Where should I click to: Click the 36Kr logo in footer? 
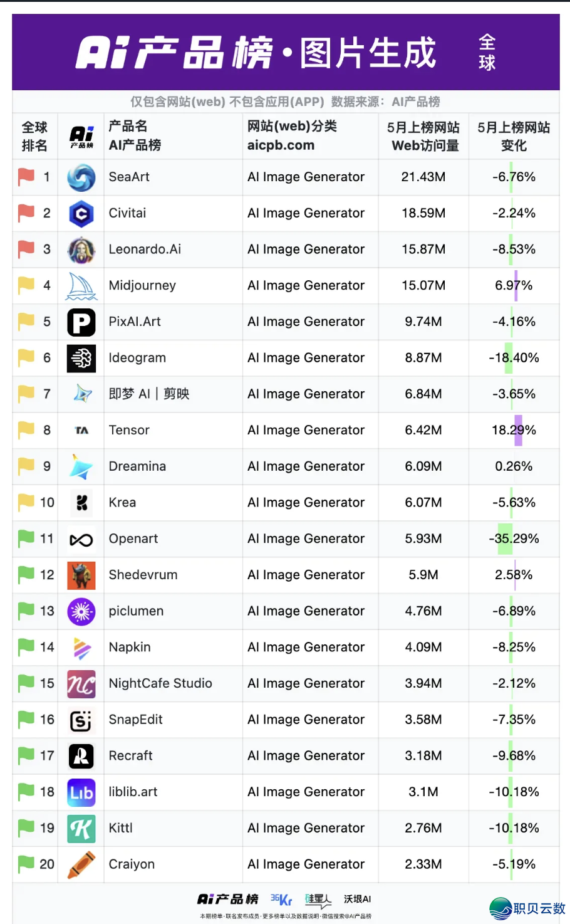[x=281, y=900]
